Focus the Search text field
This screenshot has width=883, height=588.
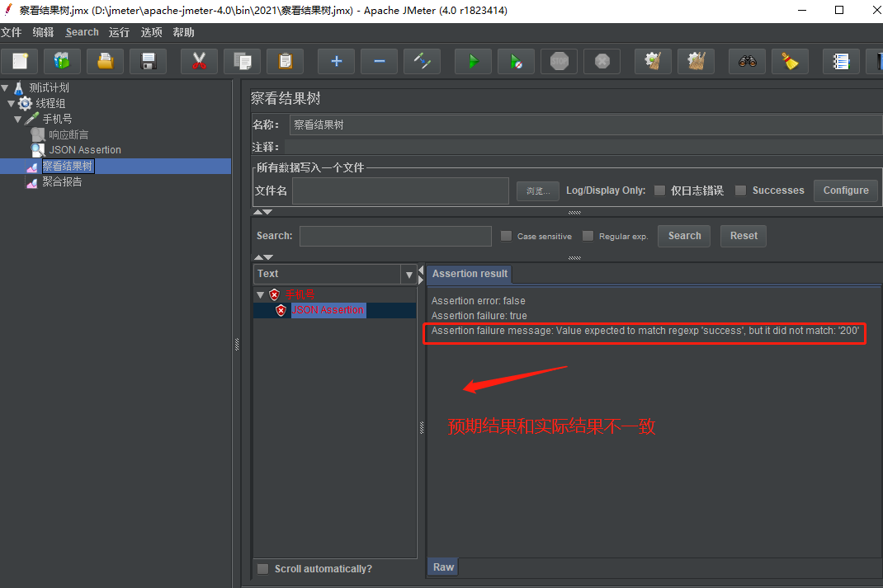[395, 237]
